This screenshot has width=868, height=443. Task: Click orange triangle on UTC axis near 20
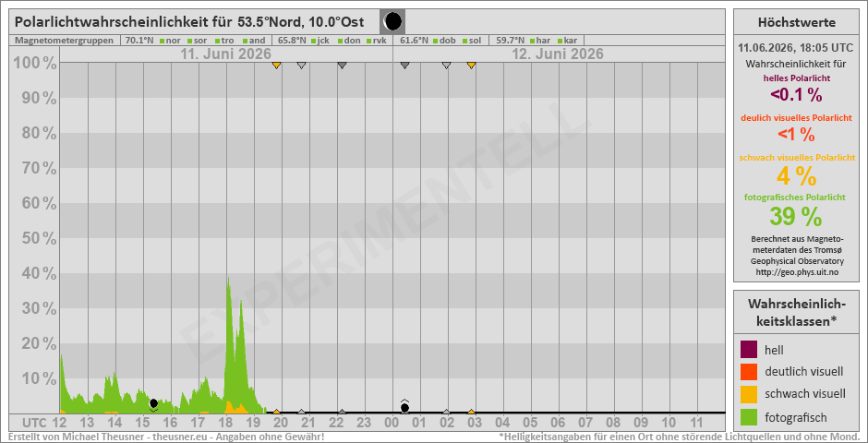click(276, 412)
